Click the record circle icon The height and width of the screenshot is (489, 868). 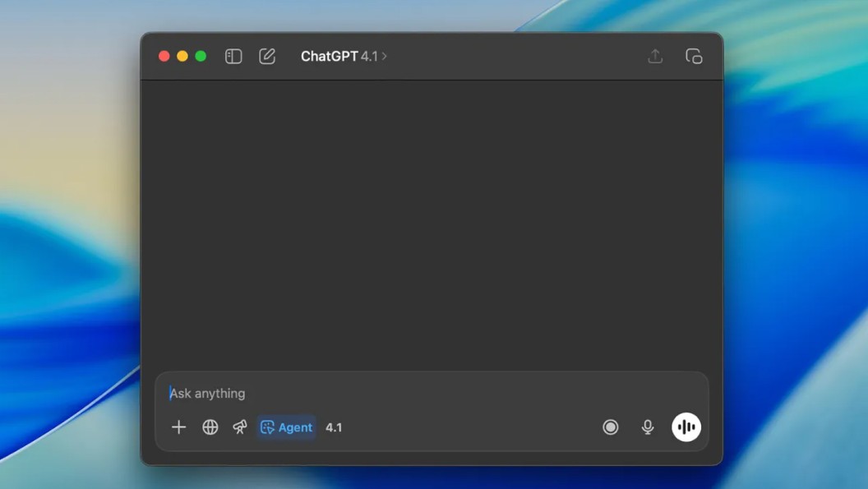[x=611, y=427]
